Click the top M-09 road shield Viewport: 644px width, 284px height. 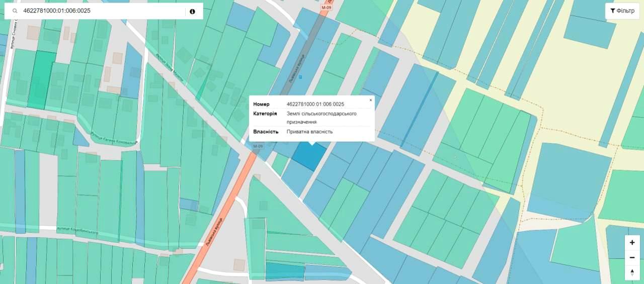(327, 8)
